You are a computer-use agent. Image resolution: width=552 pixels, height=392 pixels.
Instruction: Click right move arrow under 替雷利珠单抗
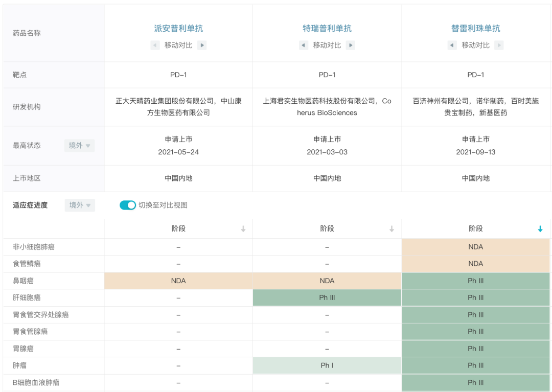pos(499,45)
